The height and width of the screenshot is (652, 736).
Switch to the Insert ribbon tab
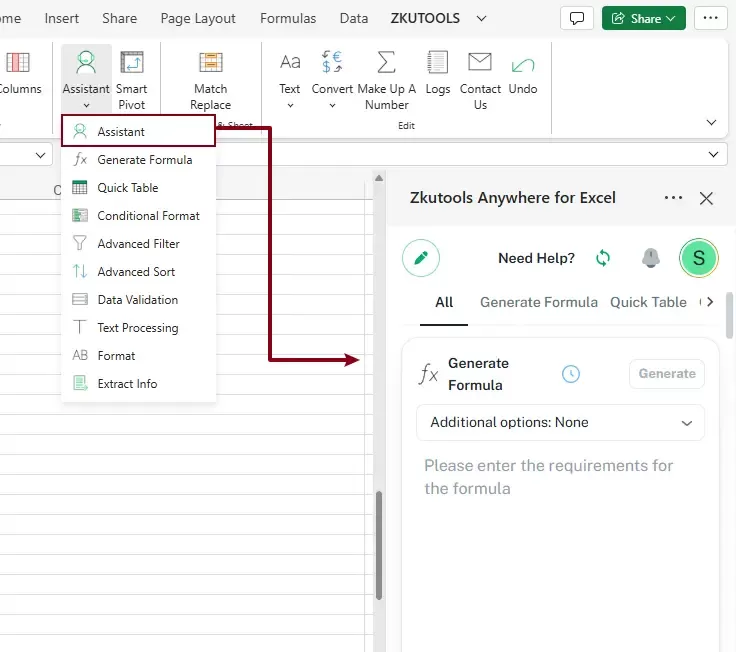click(61, 18)
